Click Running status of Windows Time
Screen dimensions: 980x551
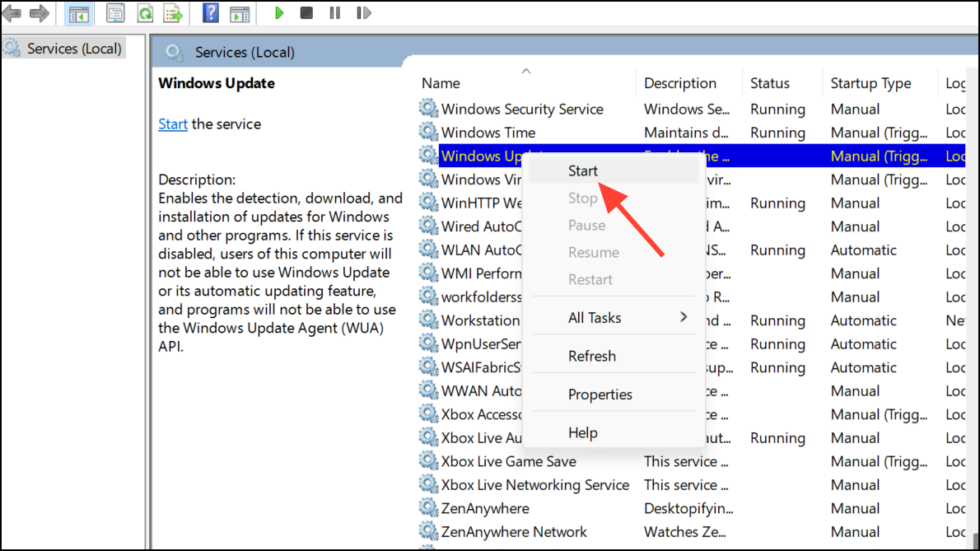click(x=777, y=133)
